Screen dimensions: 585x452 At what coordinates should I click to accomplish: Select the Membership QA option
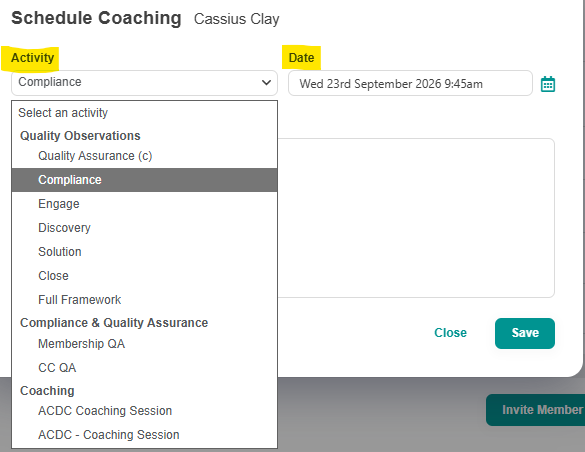pyautogui.click(x=144, y=343)
